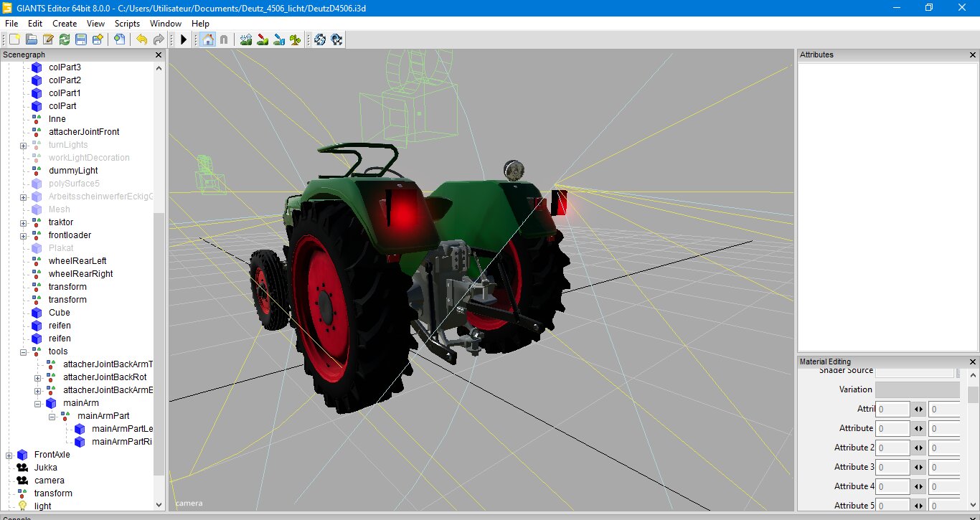
Task: Close the Attributes panel
Action: (973, 55)
